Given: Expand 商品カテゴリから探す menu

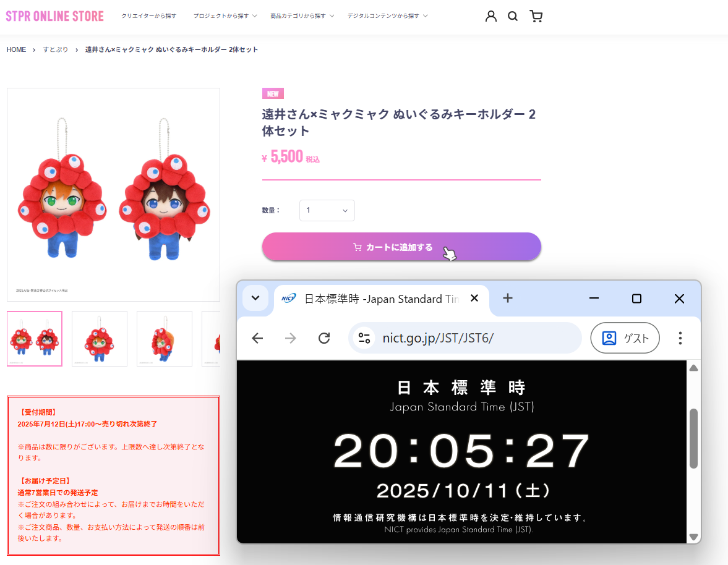Looking at the screenshot, I should point(302,16).
